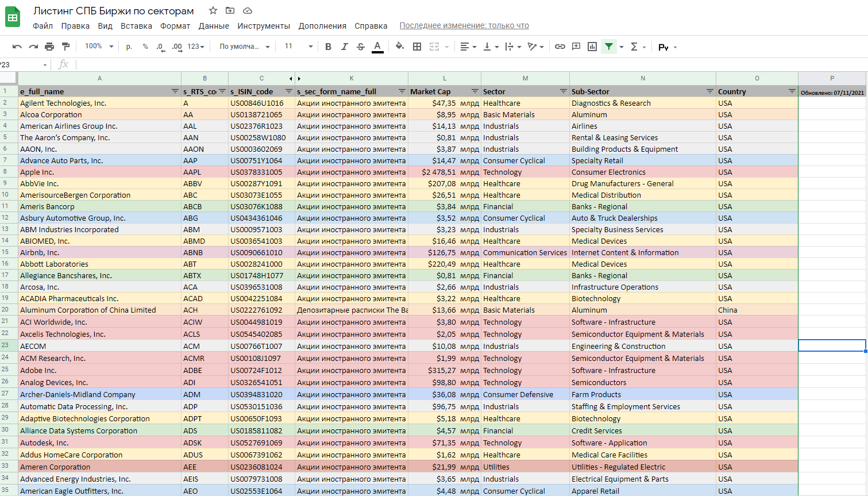Open the borders tool

click(417, 47)
